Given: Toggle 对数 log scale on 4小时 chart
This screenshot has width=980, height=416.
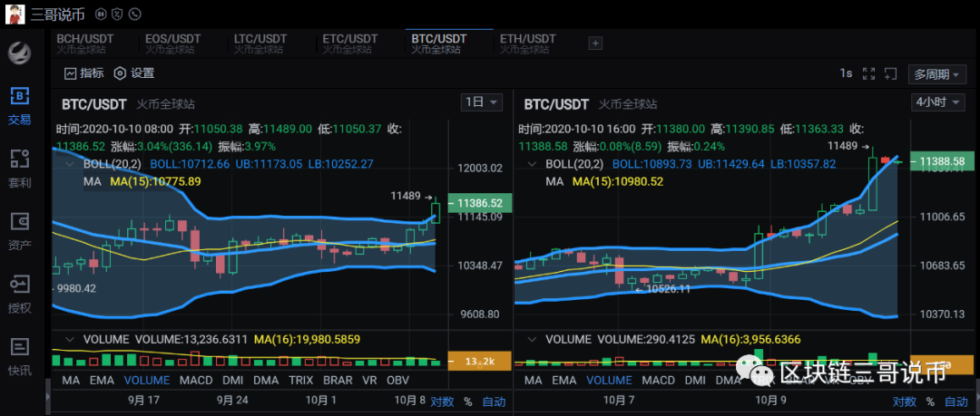Looking at the screenshot, I should point(905,401).
